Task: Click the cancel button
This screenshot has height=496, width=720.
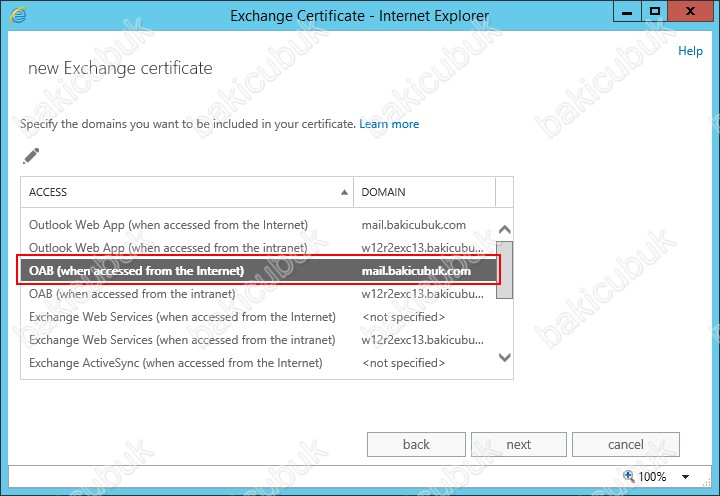Action: point(625,444)
